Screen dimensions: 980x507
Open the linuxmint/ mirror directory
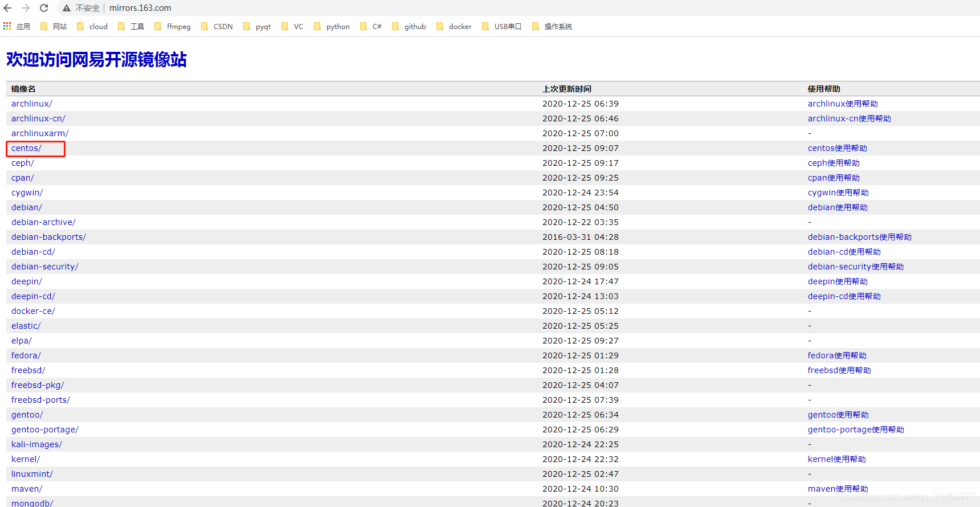tap(32, 474)
